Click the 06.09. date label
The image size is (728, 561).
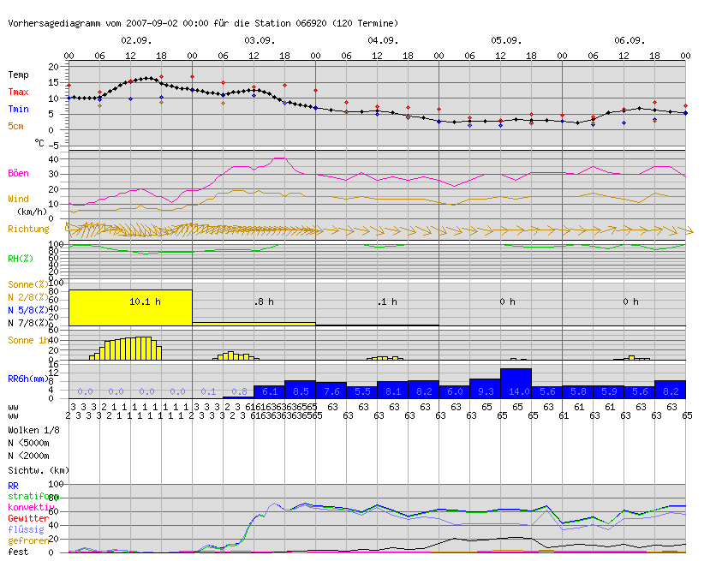[630, 40]
